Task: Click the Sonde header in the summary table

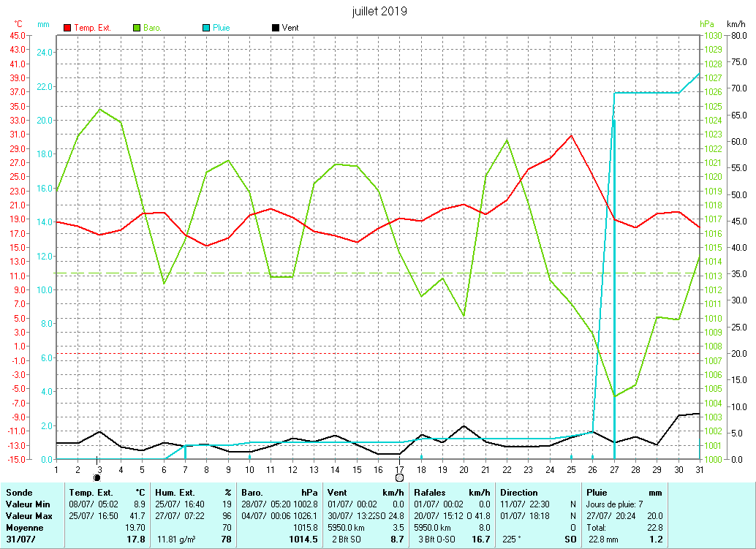Action: [x=19, y=493]
